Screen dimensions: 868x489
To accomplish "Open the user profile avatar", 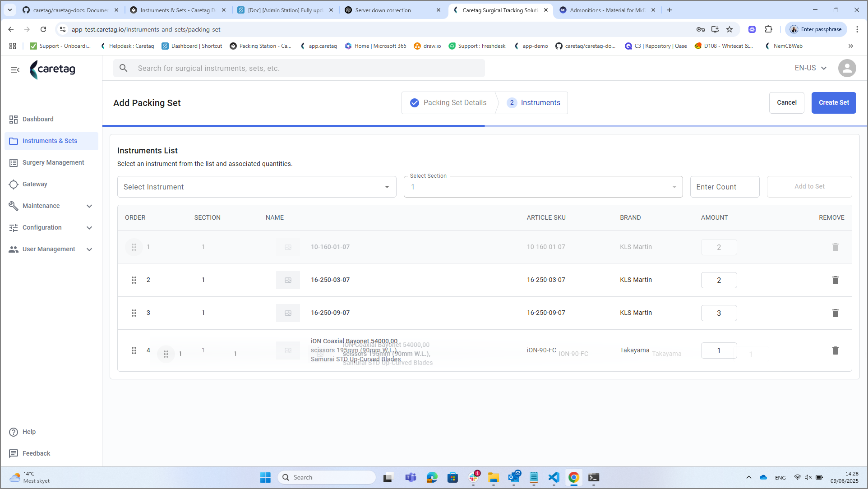I will pyautogui.click(x=847, y=68).
